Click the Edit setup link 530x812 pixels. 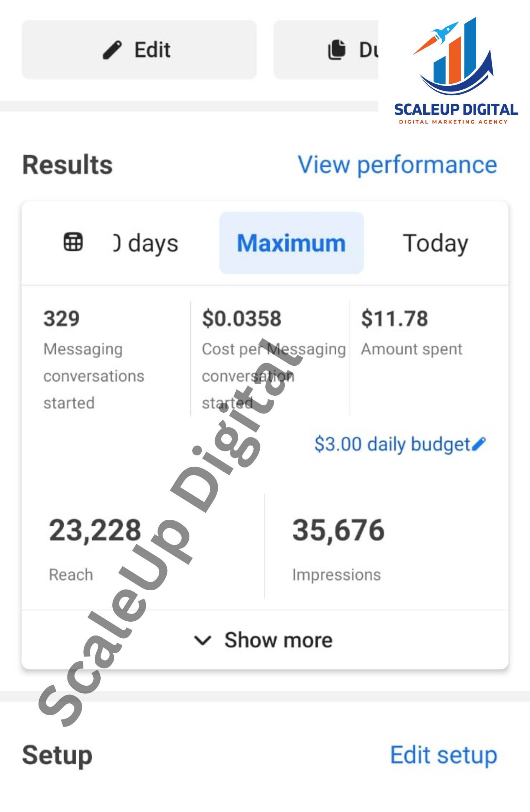click(x=443, y=755)
